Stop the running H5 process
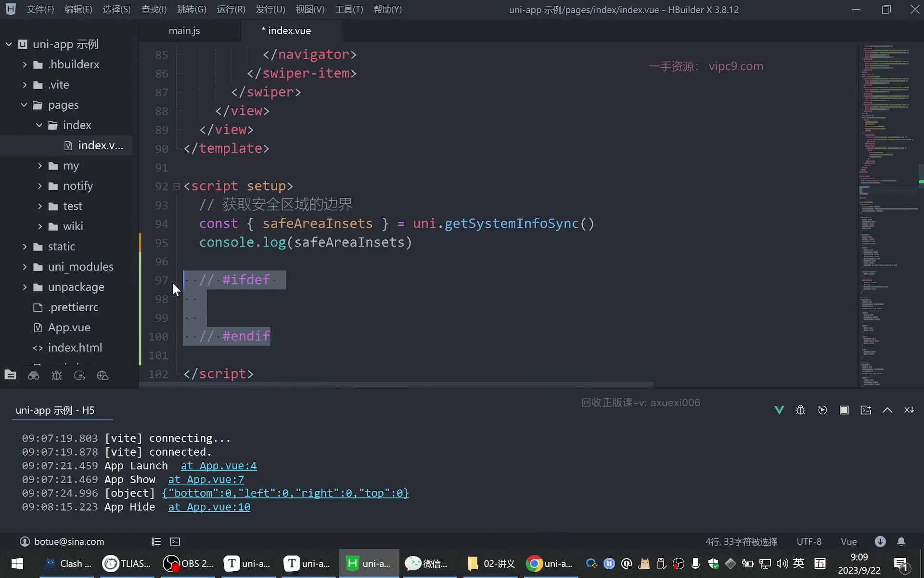 point(844,410)
